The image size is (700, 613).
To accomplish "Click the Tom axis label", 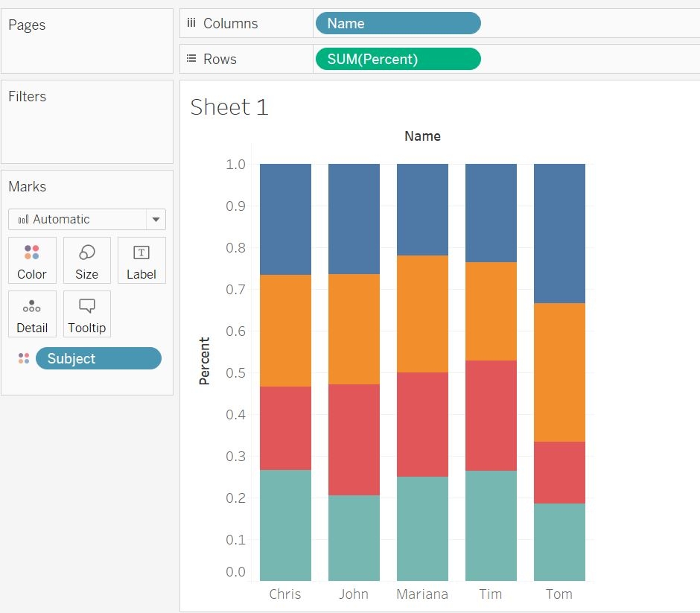I will click(559, 594).
